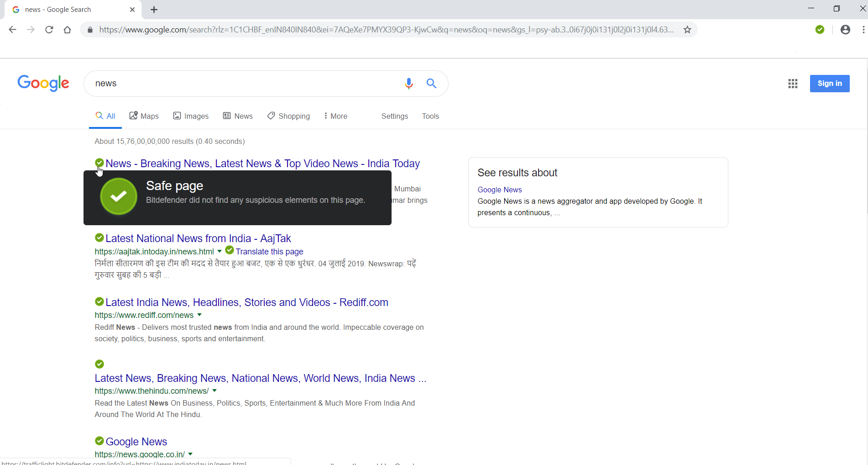Click the browser forward arrow
The width and height of the screenshot is (868, 465).
pos(31,30)
